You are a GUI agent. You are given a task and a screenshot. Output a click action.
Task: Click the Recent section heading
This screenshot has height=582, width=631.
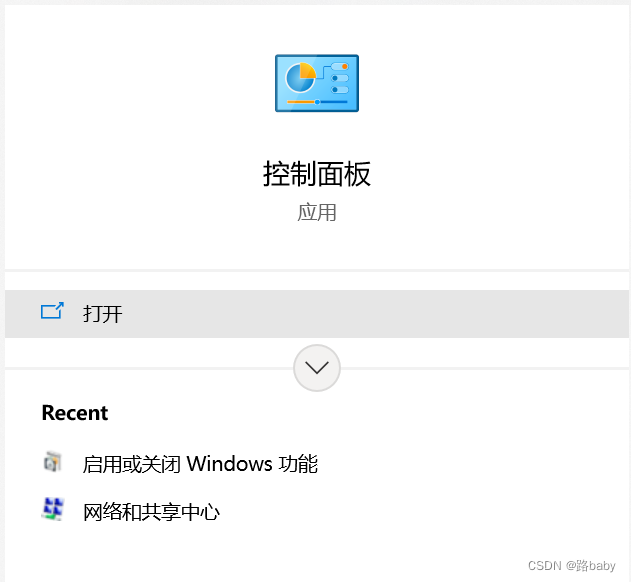coord(75,413)
